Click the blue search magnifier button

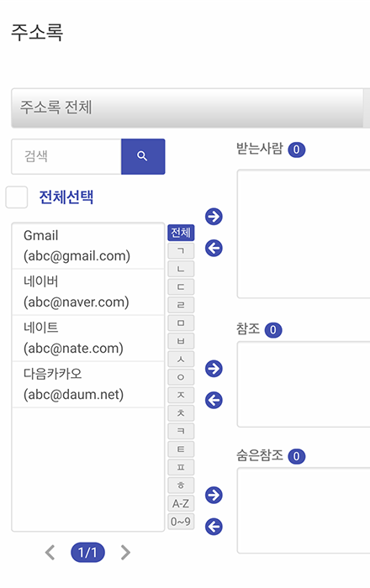[143, 156]
